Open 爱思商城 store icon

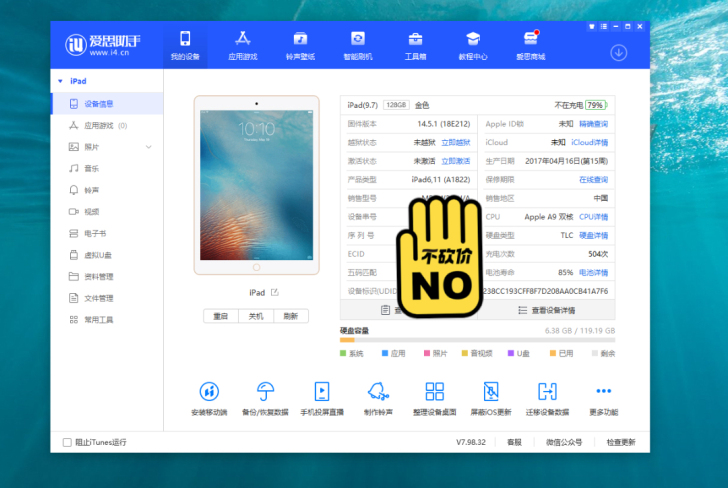(x=531, y=46)
